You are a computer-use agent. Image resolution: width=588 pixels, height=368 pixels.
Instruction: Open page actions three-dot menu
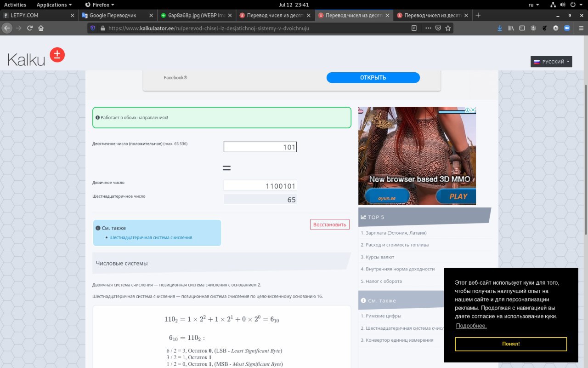pyautogui.click(x=428, y=28)
